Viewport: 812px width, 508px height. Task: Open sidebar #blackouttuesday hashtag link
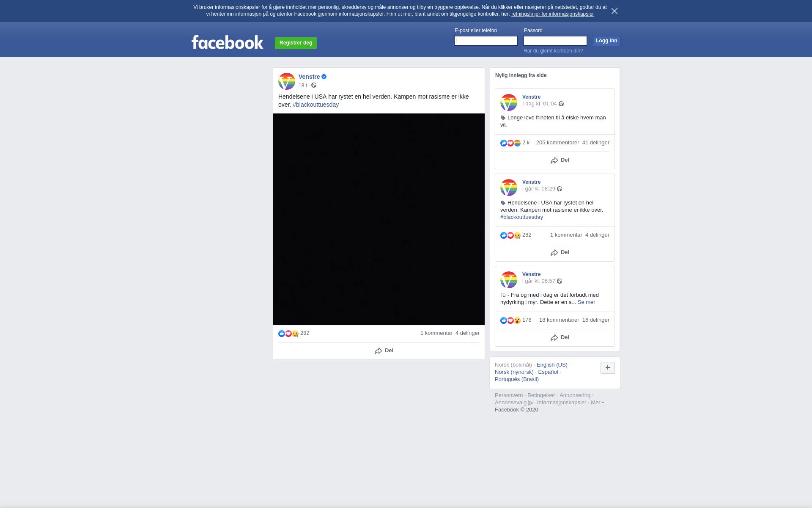(x=521, y=217)
